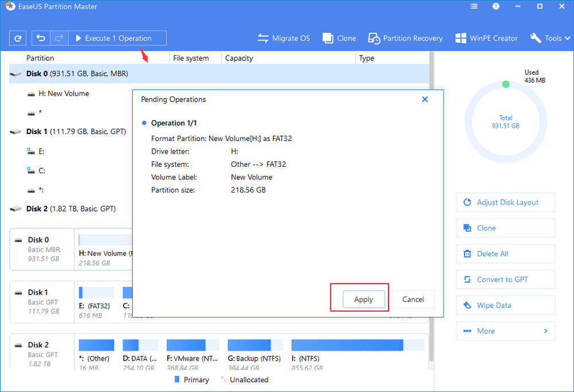The height and width of the screenshot is (392, 574).
Task: Select I: (NTFS) partition block
Action: [357, 355]
